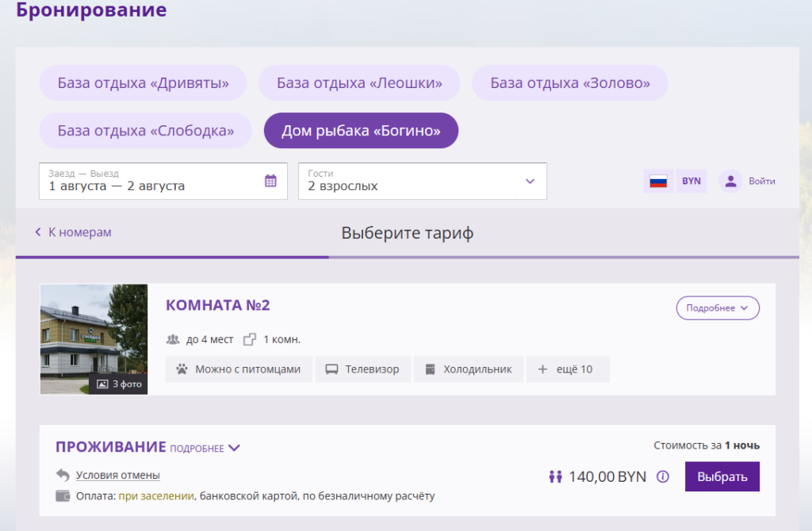Select База отдыха «Слободка» tab
The height and width of the screenshot is (531, 812).
[x=146, y=131]
